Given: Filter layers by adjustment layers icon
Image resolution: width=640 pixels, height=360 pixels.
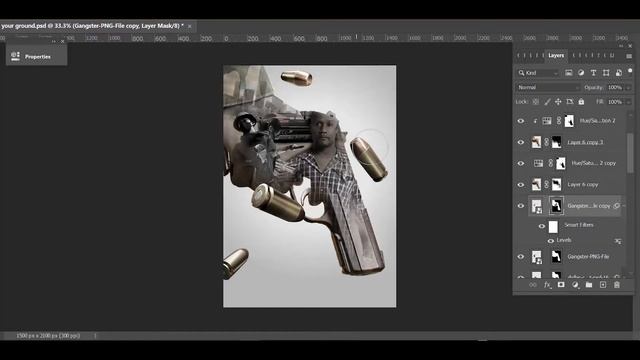Looking at the screenshot, I should click(581, 73).
